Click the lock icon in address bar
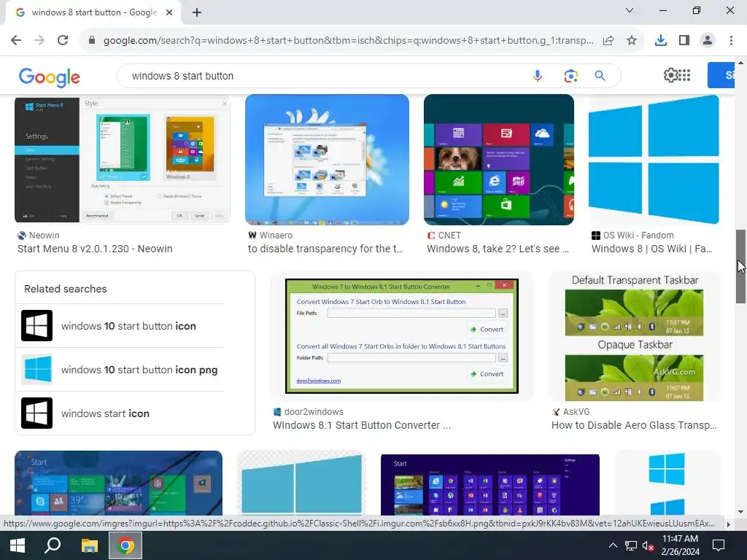The width and height of the screenshot is (747, 560). [x=92, y=41]
